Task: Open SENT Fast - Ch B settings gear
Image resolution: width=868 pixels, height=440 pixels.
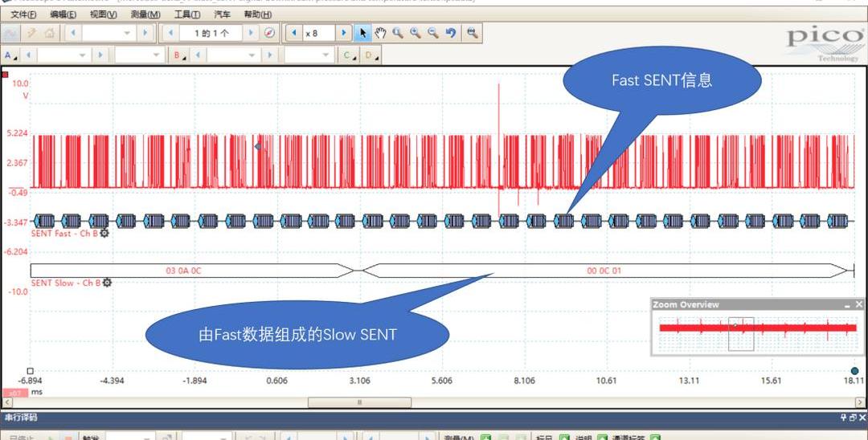Action: coord(104,234)
